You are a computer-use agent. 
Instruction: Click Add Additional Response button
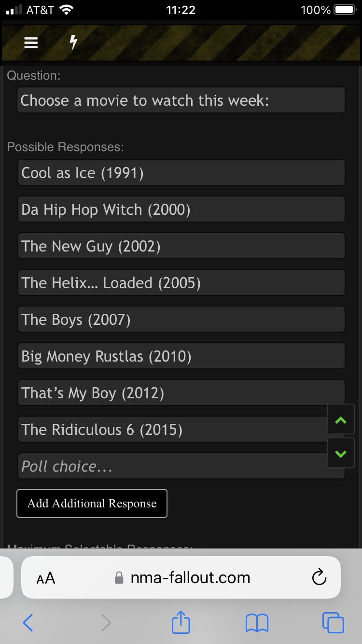pyautogui.click(x=92, y=504)
